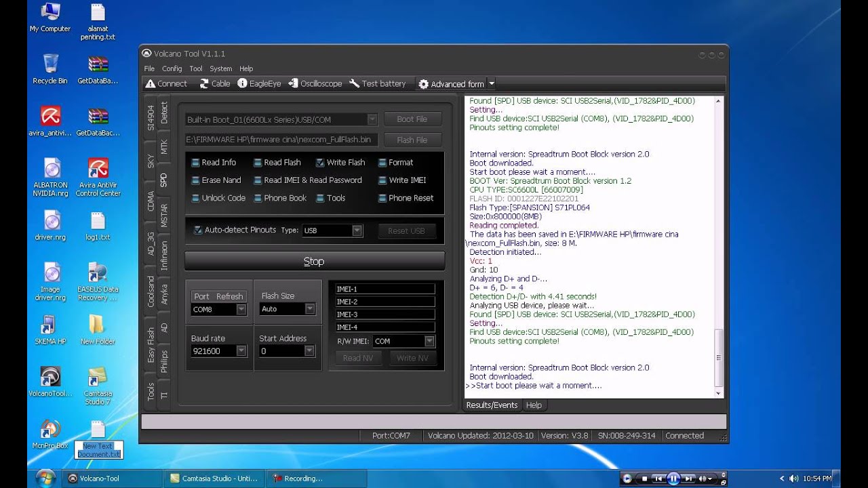Select New Text Document.txt desktop file
868x488 pixels.
click(98, 439)
